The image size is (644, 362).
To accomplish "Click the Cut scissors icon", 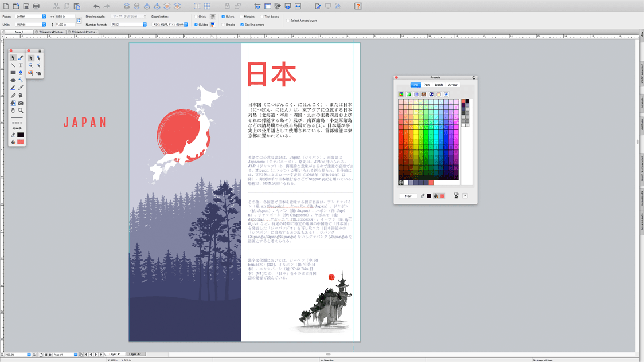I will tap(56, 6).
